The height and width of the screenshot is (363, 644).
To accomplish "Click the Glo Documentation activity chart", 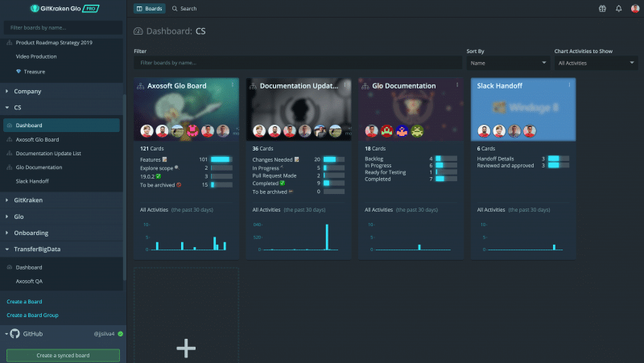I will (x=411, y=237).
